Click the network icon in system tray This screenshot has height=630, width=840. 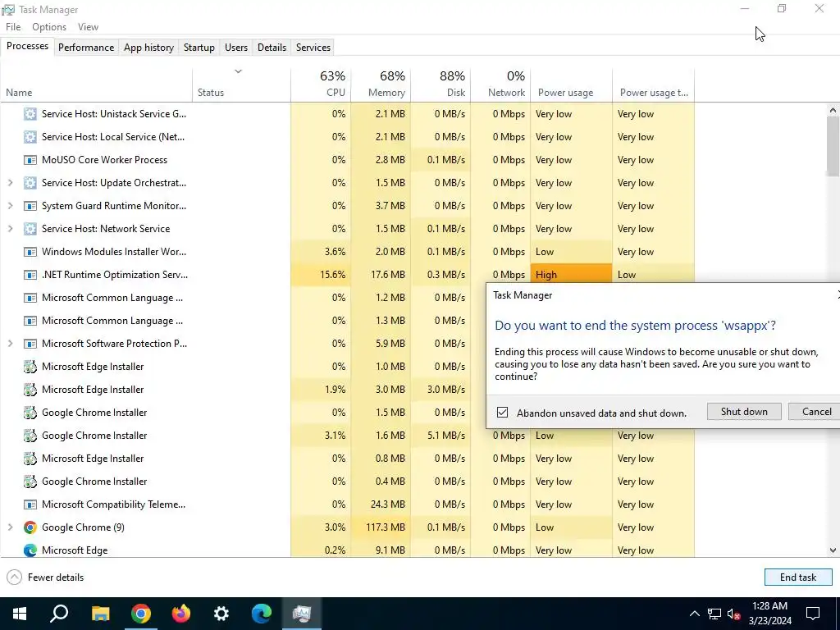pos(714,614)
